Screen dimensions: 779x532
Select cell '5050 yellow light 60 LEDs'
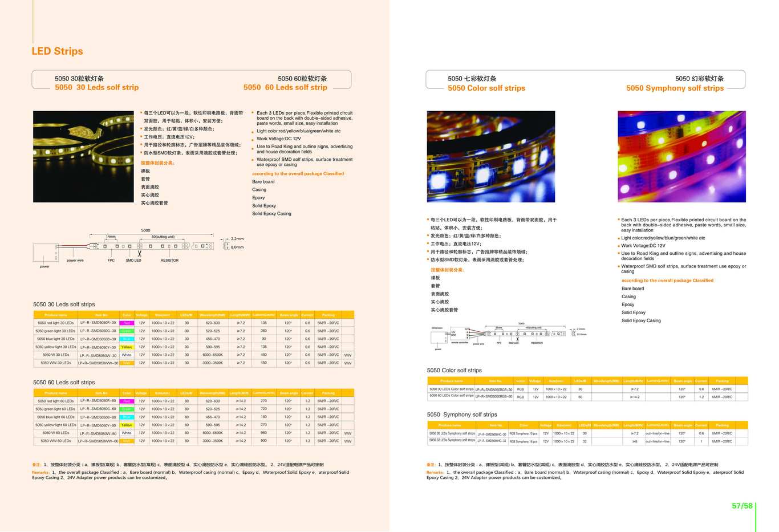(56, 425)
